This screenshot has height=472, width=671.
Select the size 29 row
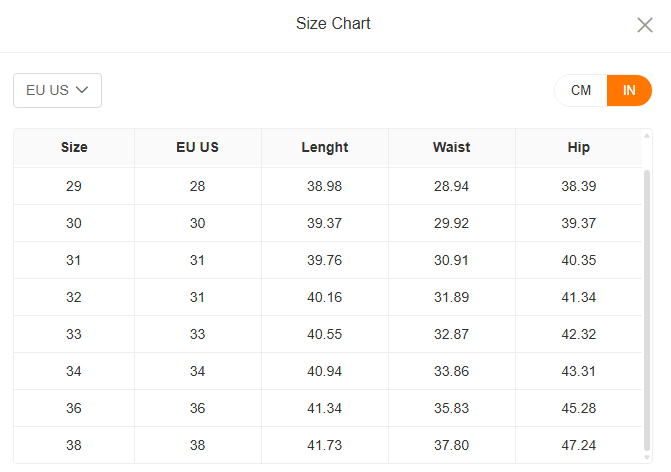328,186
